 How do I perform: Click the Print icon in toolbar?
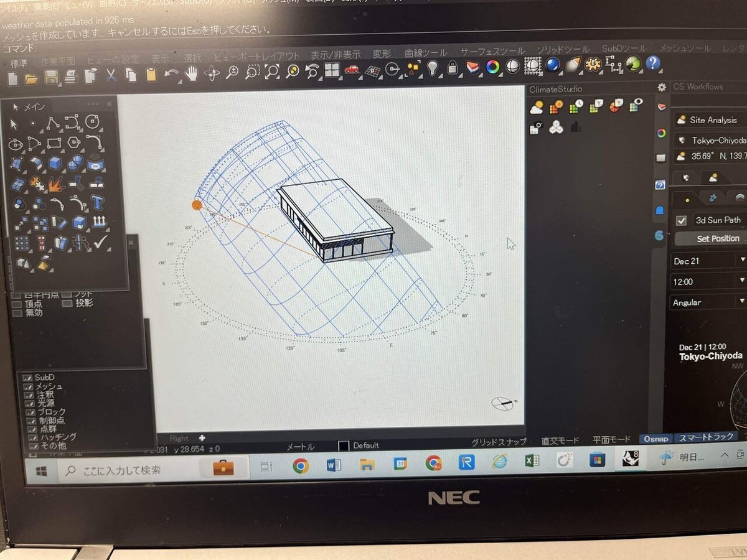(71, 77)
